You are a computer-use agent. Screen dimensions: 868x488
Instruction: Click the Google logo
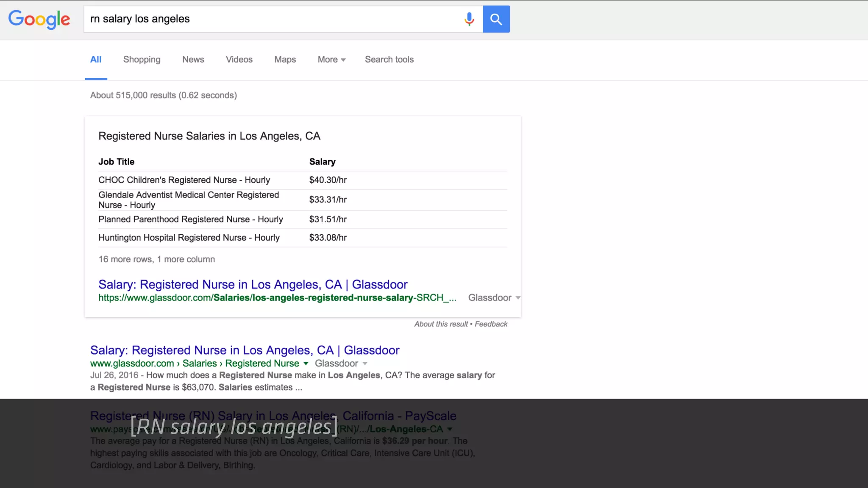[39, 19]
